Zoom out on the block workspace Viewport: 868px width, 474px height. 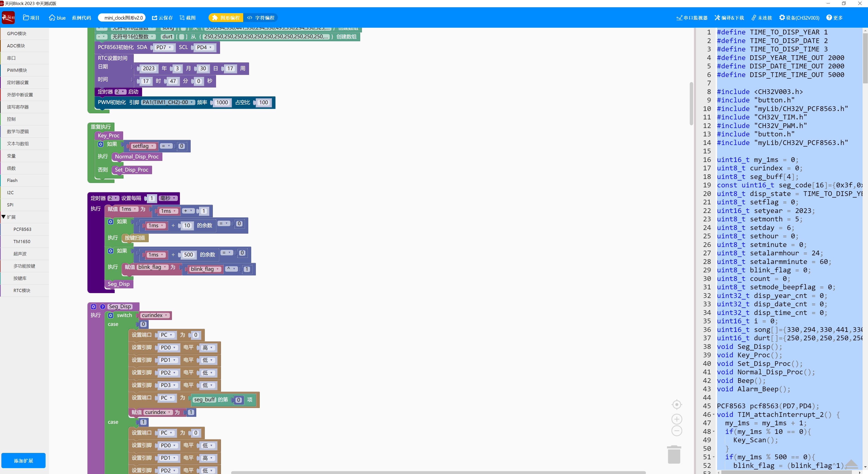(676, 431)
